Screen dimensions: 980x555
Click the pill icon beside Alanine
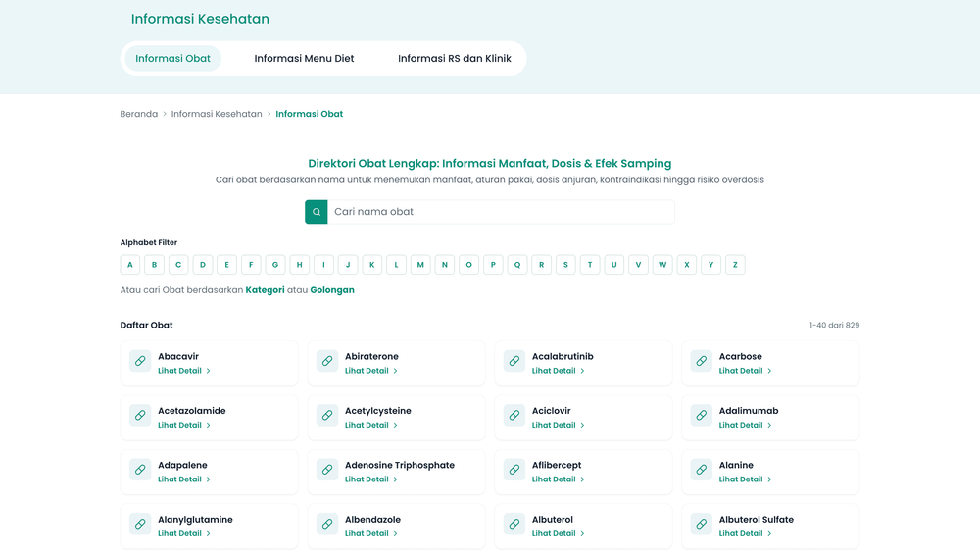702,470
